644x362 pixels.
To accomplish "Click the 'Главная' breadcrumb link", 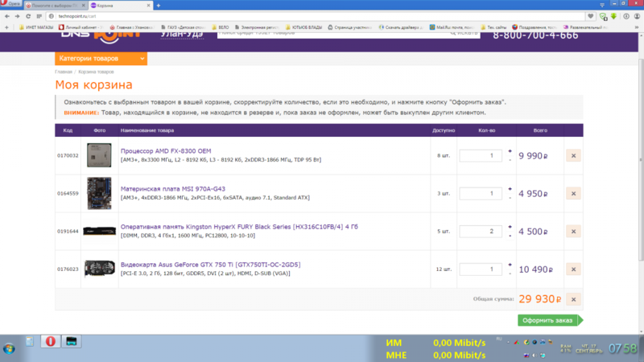I will click(63, 72).
